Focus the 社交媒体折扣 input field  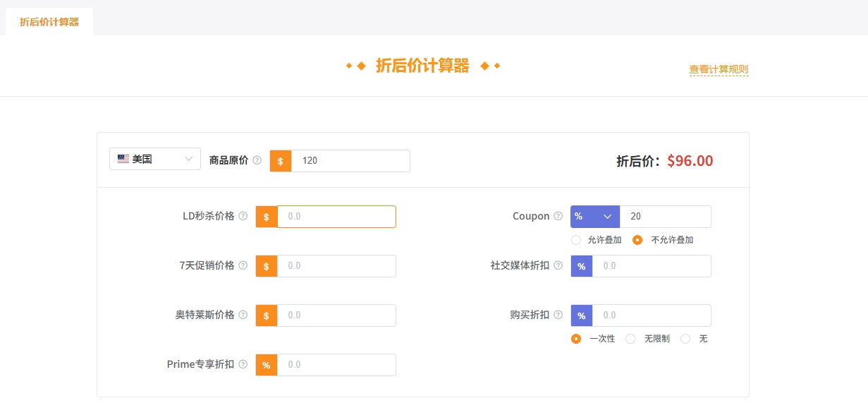coord(652,266)
